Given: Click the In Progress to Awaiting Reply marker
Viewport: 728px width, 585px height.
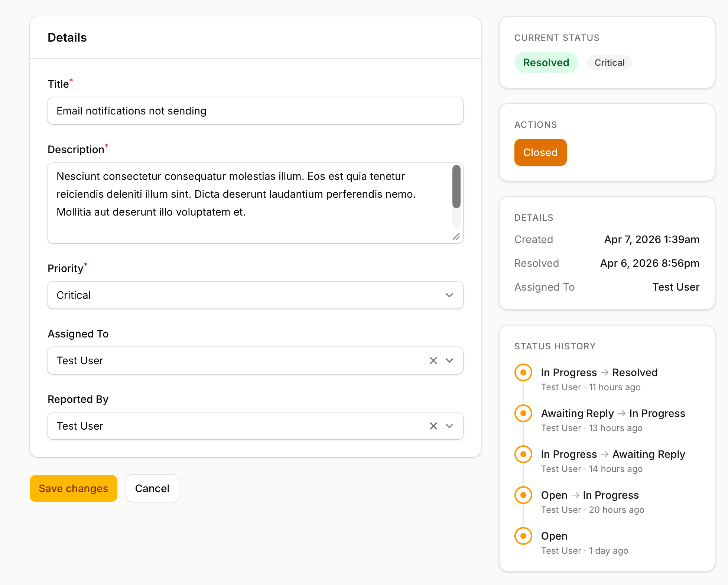Looking at the screenshot, I should pyautogui.click(x=523, y=454).
